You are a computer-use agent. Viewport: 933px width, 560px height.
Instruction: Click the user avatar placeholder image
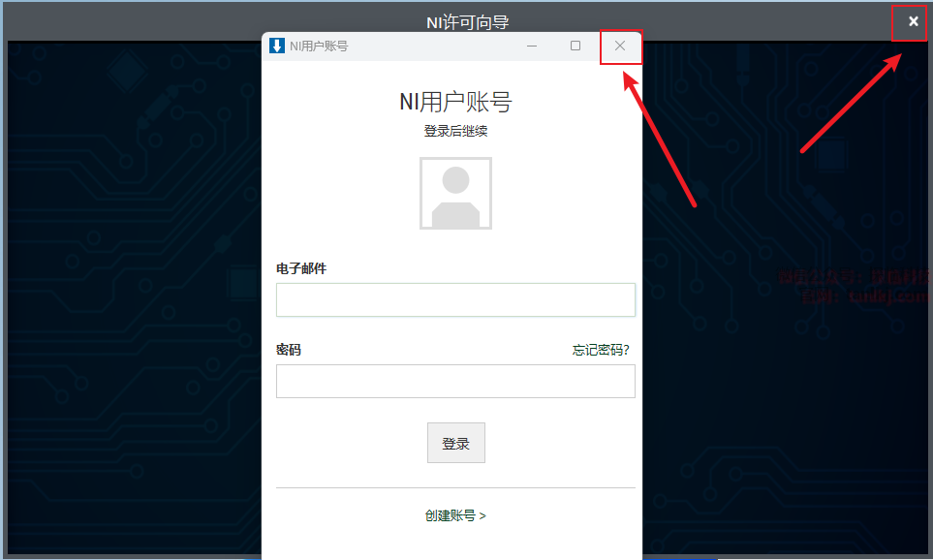pos(455,194)
